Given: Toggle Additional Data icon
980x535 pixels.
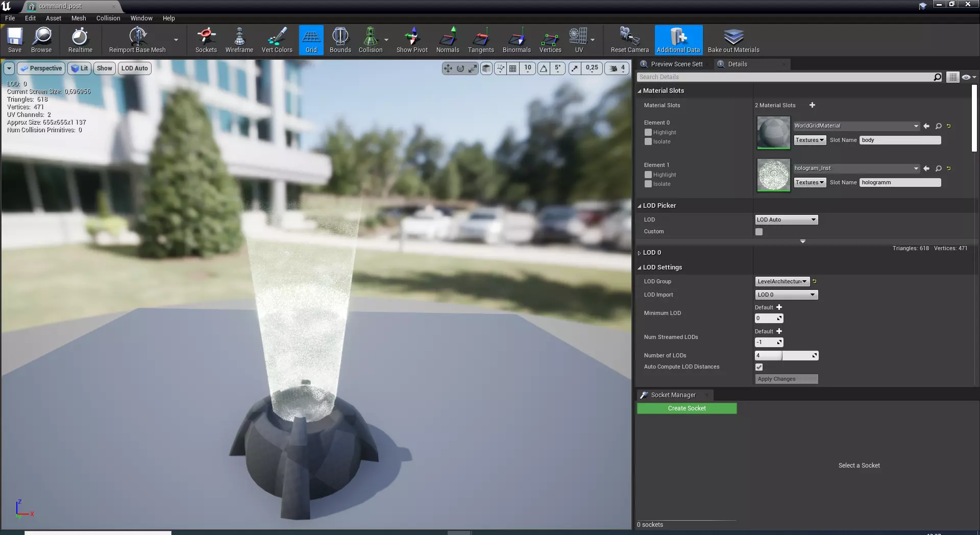Looking at the screenshot, I should (x=678, y=40).
